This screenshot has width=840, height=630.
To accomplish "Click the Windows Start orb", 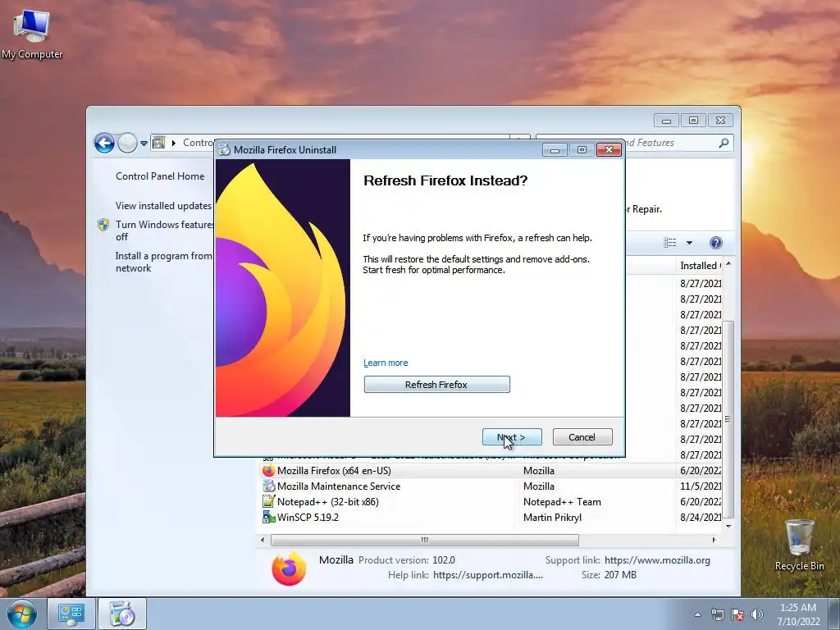I will 21,614.
